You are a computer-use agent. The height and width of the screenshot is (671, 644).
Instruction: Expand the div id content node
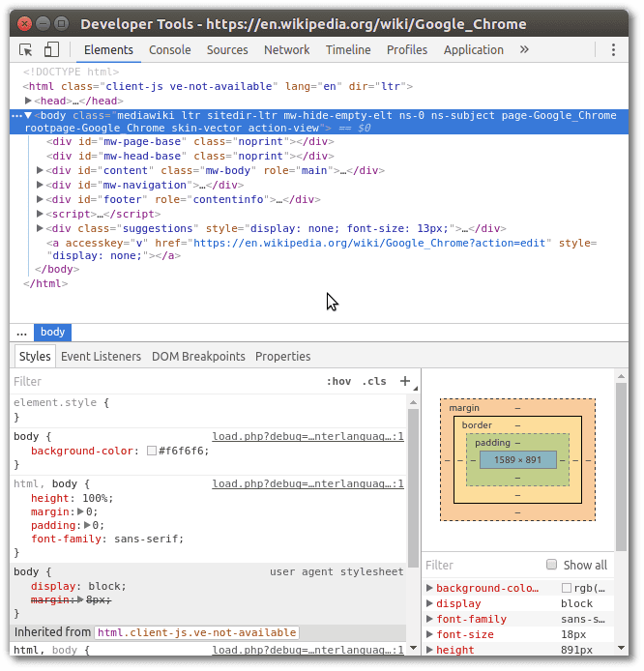40,170
